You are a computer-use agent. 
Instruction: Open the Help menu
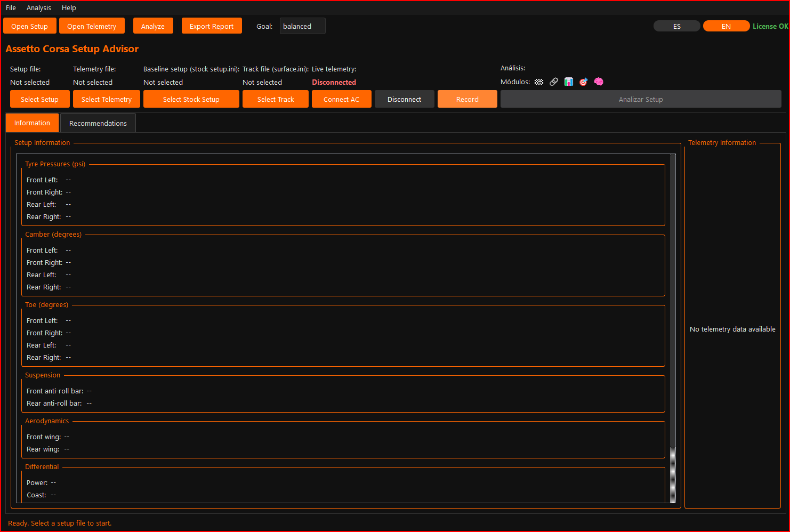click(x=69, y=8)
